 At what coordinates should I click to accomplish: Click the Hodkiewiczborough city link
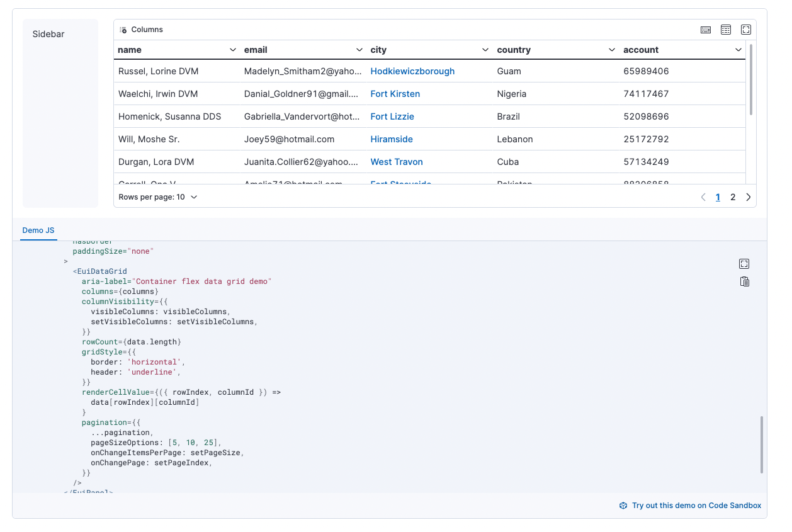(412, 71)
